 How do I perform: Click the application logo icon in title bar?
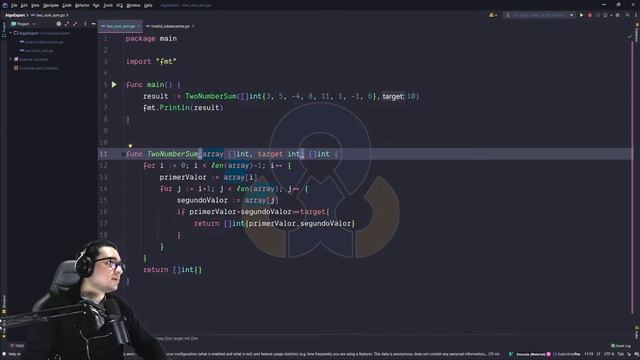point(4,5)
